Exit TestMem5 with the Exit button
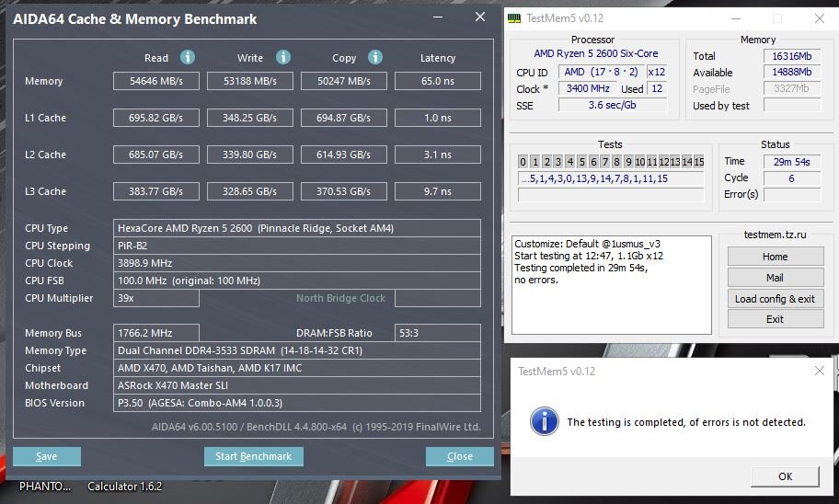The width and height of the screenshot is (839, 504). click(x=775, y=319)
